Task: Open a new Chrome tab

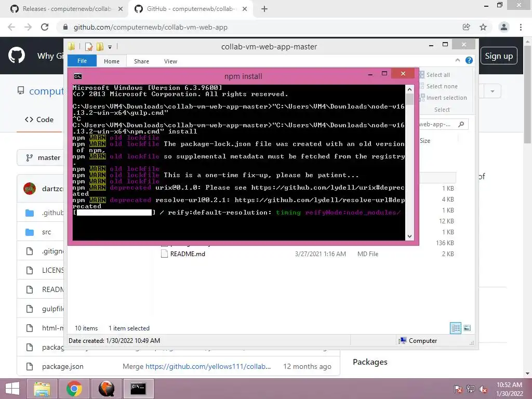Action: pyautogui.click(x=264, y=9)
